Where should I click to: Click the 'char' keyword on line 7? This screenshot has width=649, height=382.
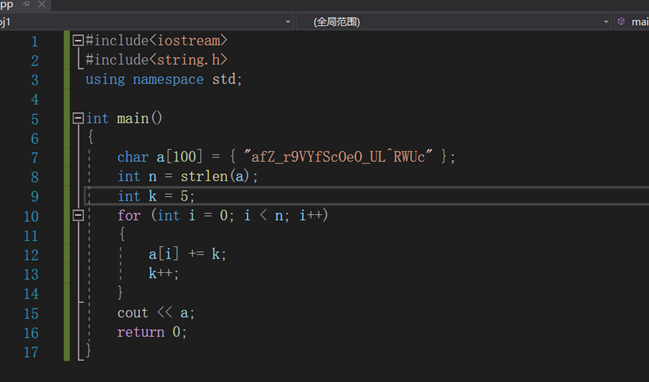(x=133, y=157)
